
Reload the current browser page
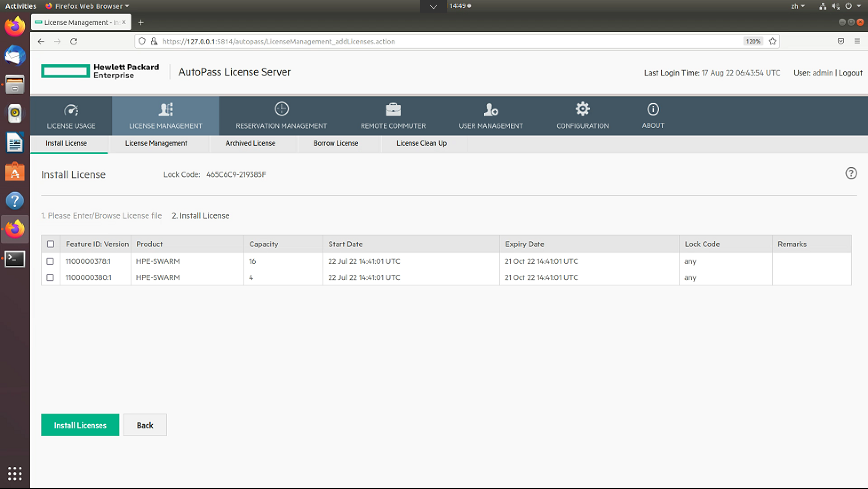point(74,41)
